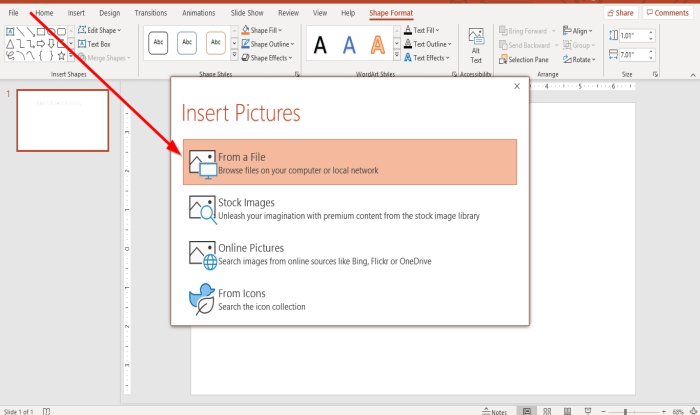Select the rectangle shape in gallery

[x=41, y=31]
